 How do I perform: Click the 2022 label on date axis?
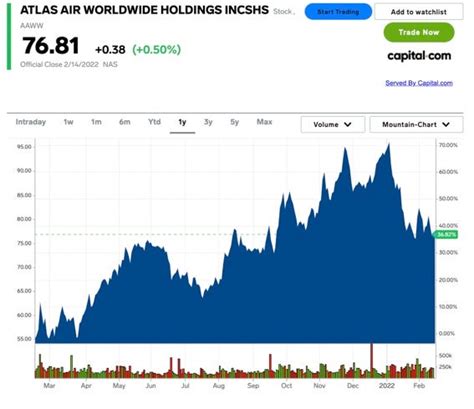pos(387,386)
